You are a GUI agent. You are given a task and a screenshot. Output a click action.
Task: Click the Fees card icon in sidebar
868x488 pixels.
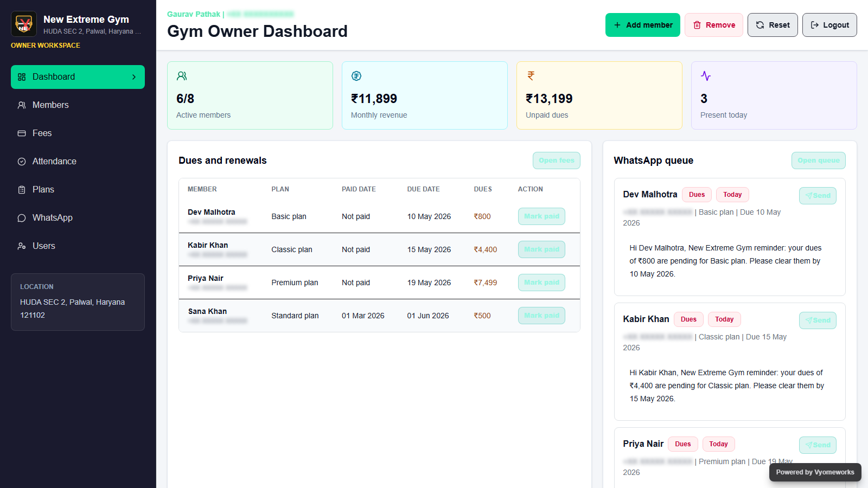22,133
